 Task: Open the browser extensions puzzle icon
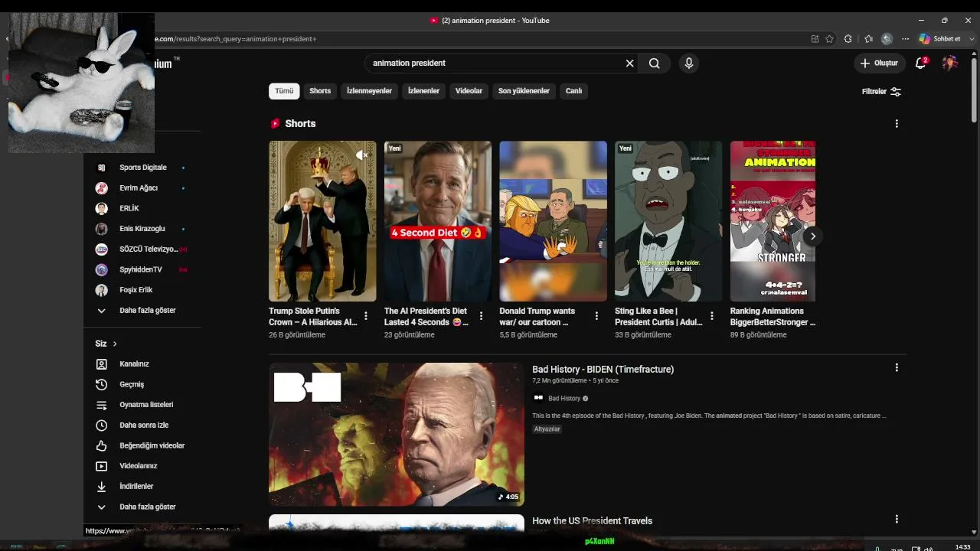coord(848,39)
